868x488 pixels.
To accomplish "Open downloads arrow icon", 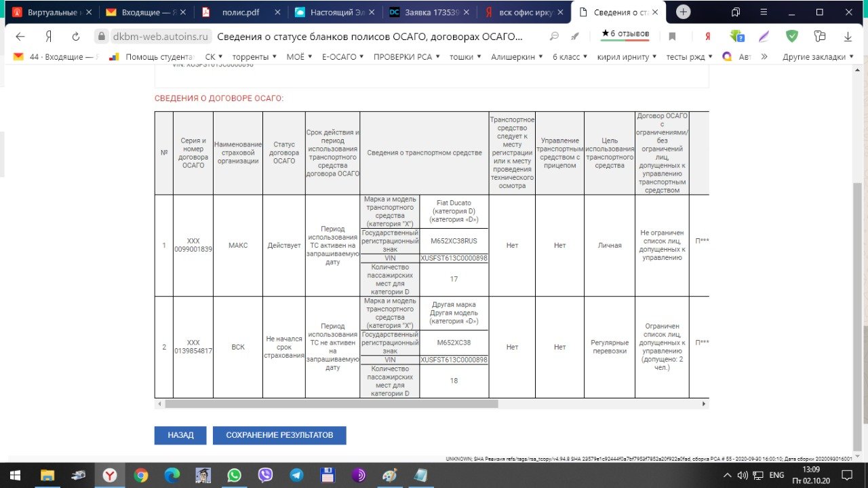I will (x=848, y=37).
